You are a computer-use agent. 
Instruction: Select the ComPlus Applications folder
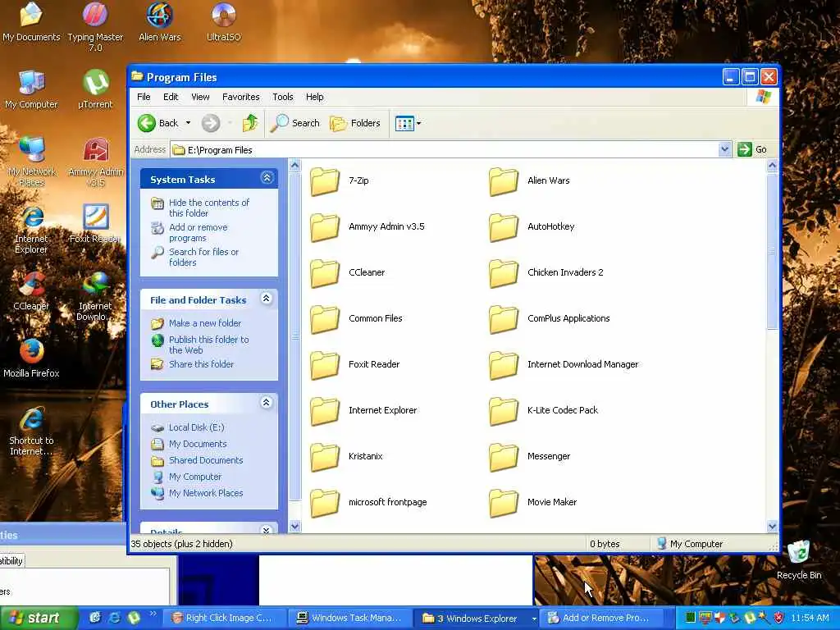tap(550, 319)
